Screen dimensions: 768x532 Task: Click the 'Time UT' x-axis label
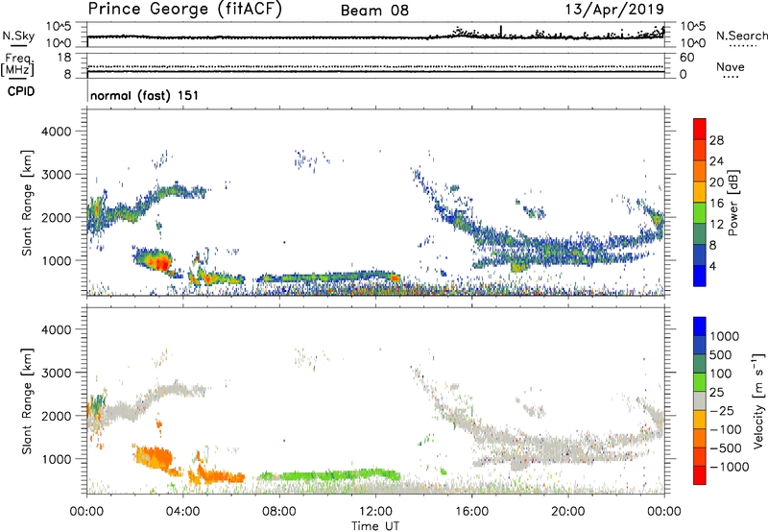pyautogui.click(x=375, y=526)
